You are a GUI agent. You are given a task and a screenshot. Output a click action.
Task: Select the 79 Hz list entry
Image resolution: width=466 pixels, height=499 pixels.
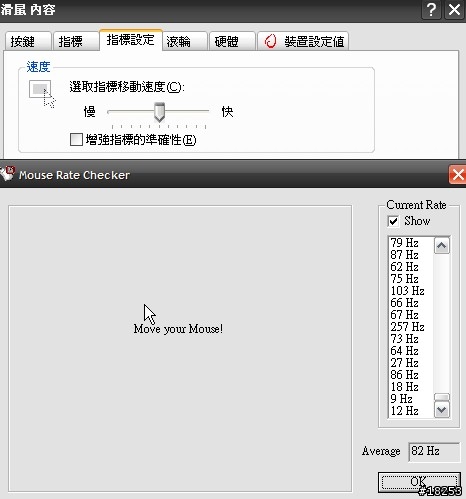411,243
